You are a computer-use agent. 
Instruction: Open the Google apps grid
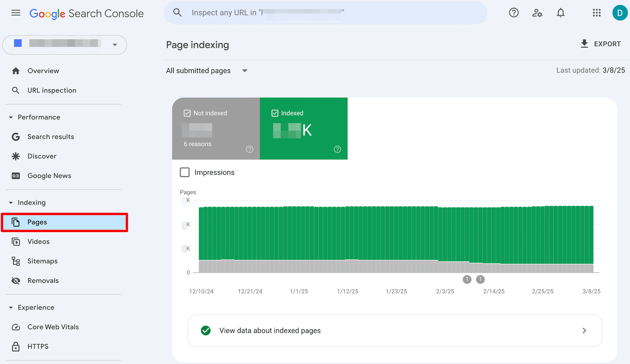(597, 13)
